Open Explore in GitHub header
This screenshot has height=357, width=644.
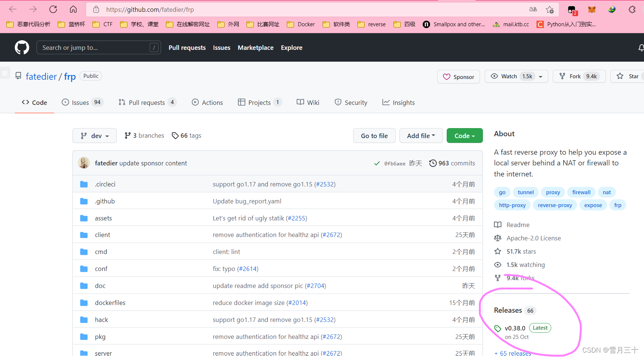292,48
